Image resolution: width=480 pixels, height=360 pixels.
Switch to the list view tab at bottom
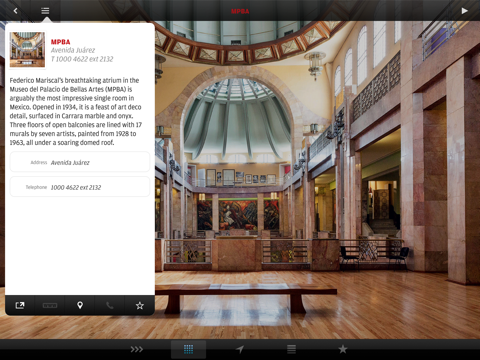[x=292, y=349]
